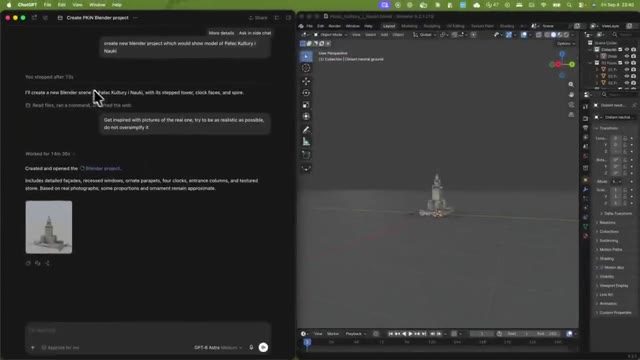Select the Move tool in Blender toolbar
This screenshot has height=360, width=640.
(x=306, y=82)
